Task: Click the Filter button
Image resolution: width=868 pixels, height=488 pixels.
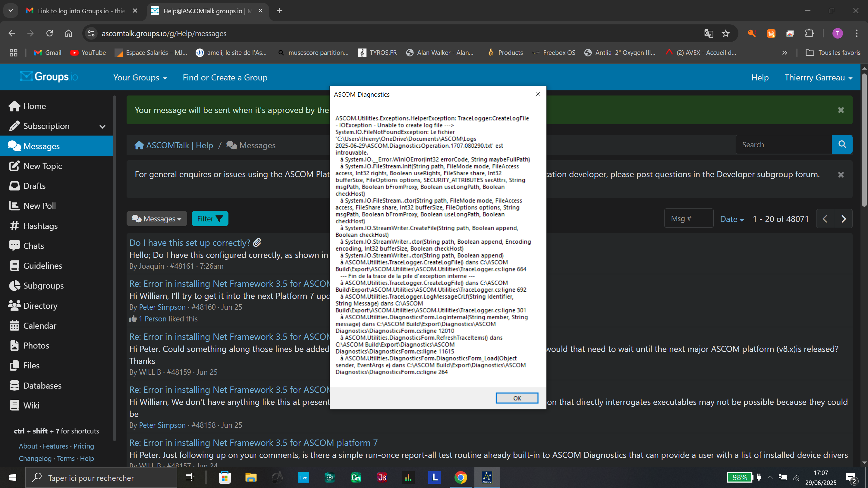Action: [209, 219]
